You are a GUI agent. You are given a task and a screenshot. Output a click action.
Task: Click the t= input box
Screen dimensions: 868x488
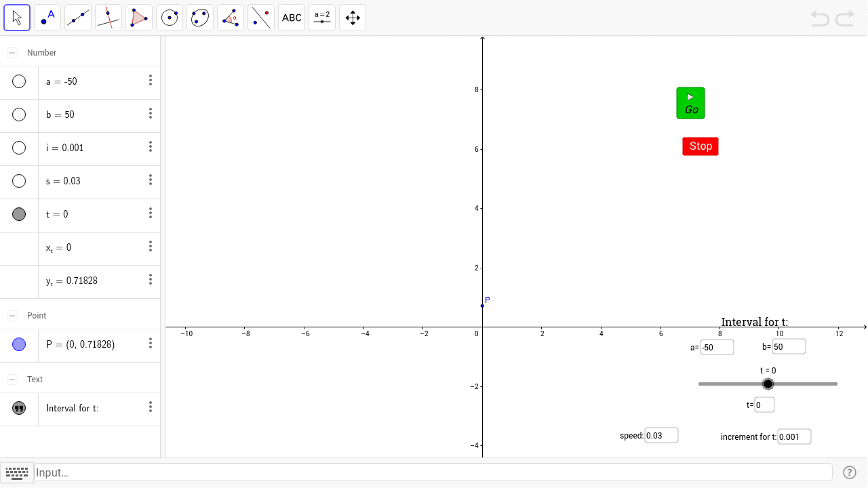click(764, 405)
